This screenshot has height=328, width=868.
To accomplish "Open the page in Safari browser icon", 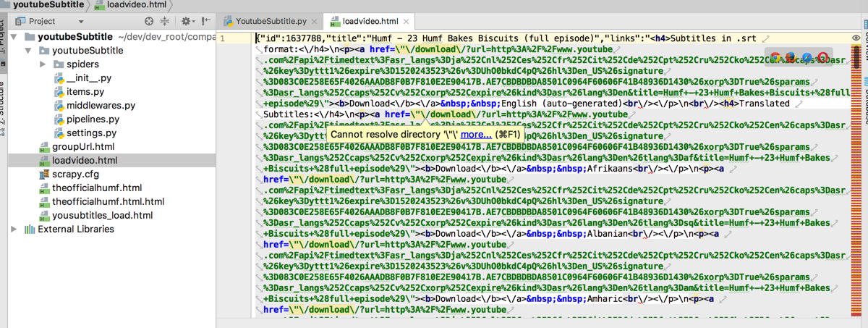I will click(807, 56).
